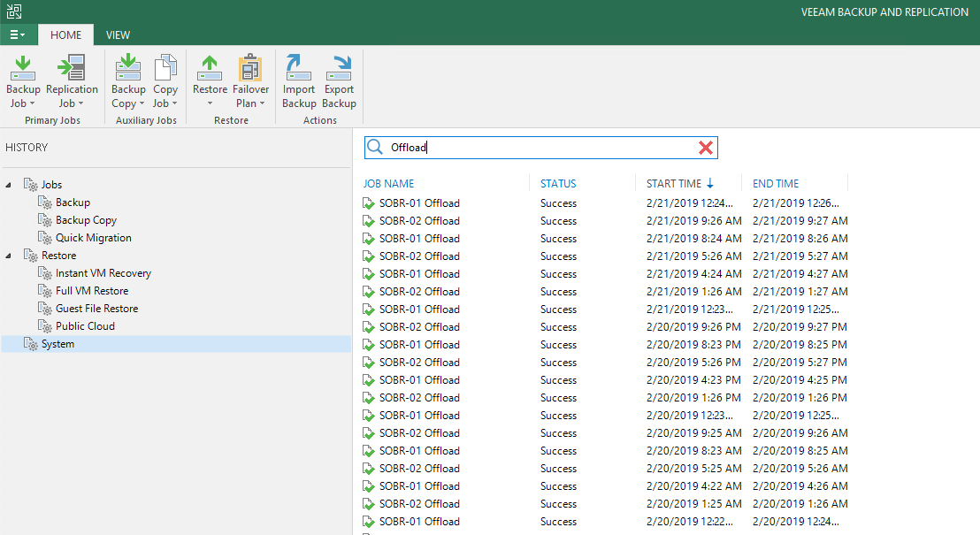Click the Export Backup ribbon icon

click(339, 67)
